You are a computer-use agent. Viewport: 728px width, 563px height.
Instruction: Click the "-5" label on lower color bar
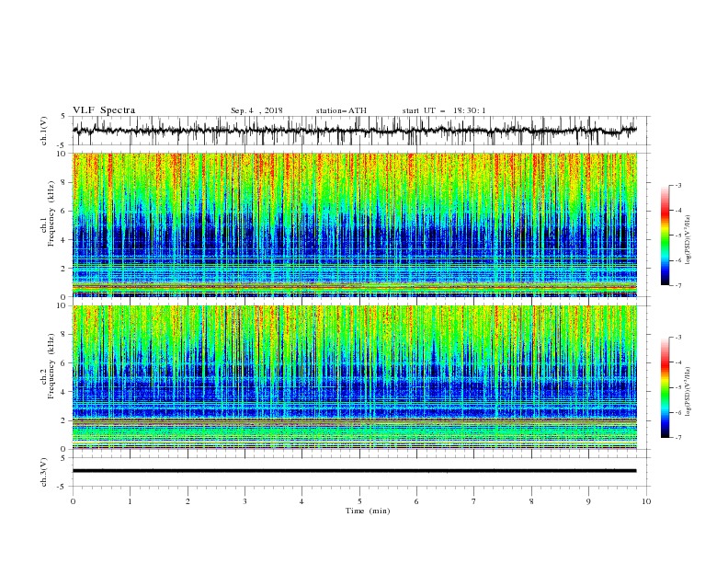(678, 387)
